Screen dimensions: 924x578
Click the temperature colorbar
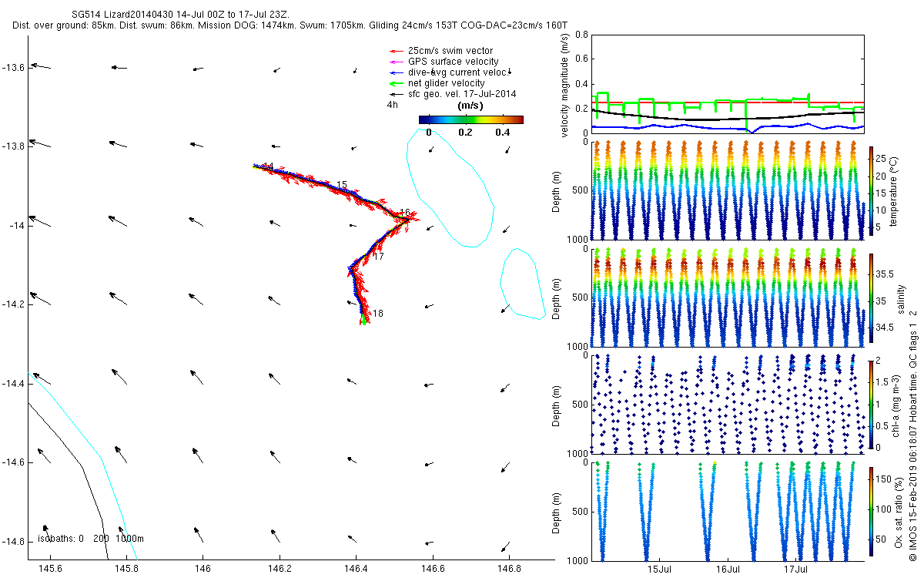(x=872, y=193)
